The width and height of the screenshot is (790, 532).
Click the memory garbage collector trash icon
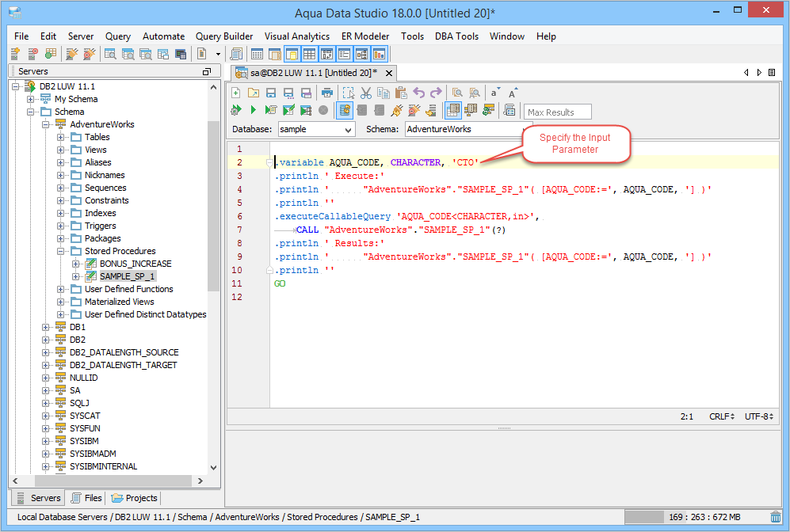coord(775,517)
